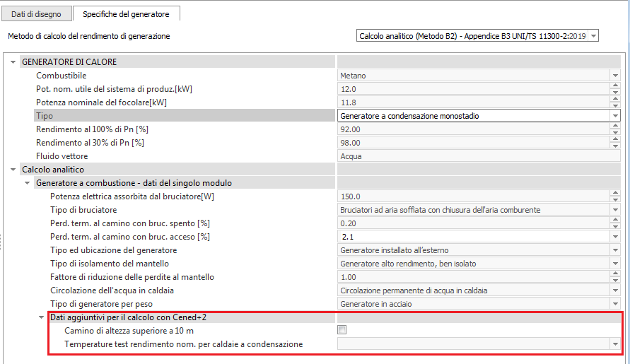Screen dimensions: 630x364
Task: Switch to the Dati di disegno tab
Action: tap(36, 13)
